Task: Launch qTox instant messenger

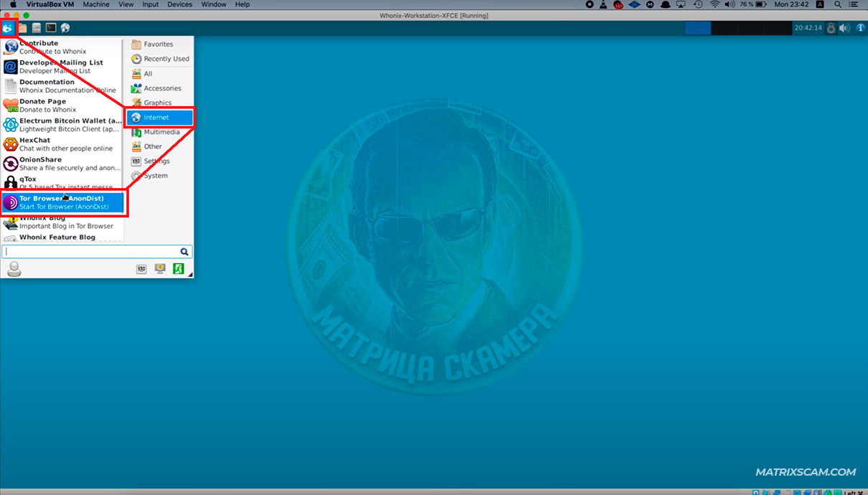Action: tap(62, 182)
